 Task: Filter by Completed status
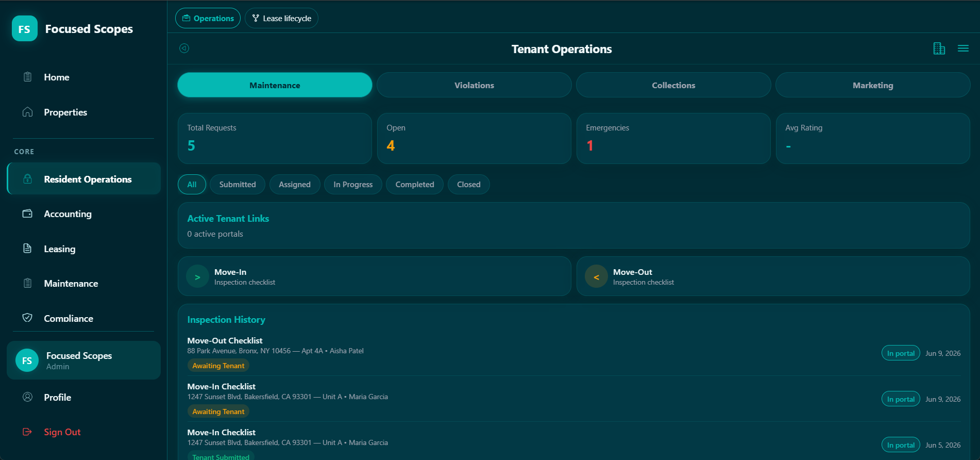coord(415,185)
